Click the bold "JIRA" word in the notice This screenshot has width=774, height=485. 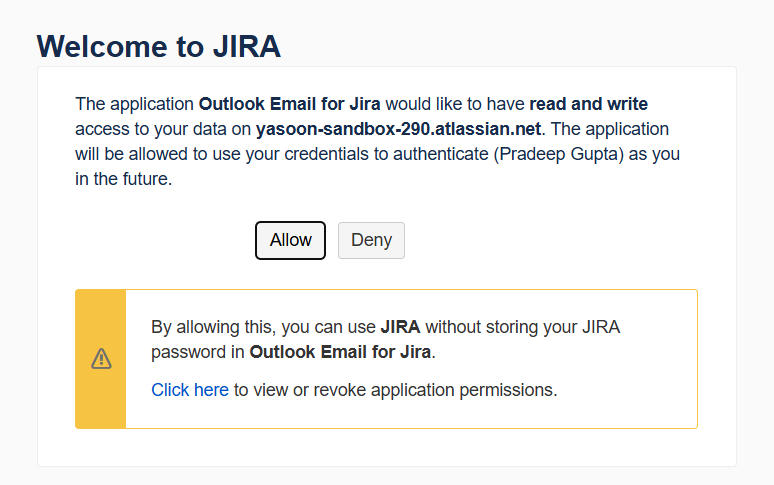400,327
